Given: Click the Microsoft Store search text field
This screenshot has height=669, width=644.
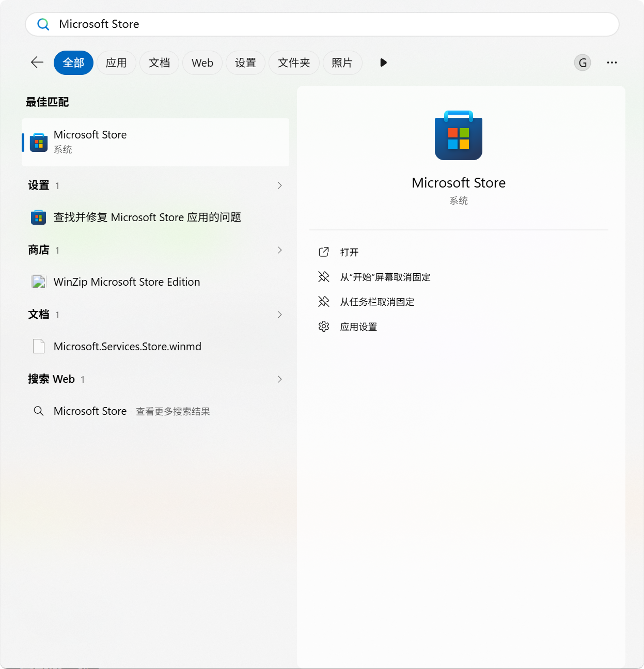Looking at the screenshot, I should (322, 24).
